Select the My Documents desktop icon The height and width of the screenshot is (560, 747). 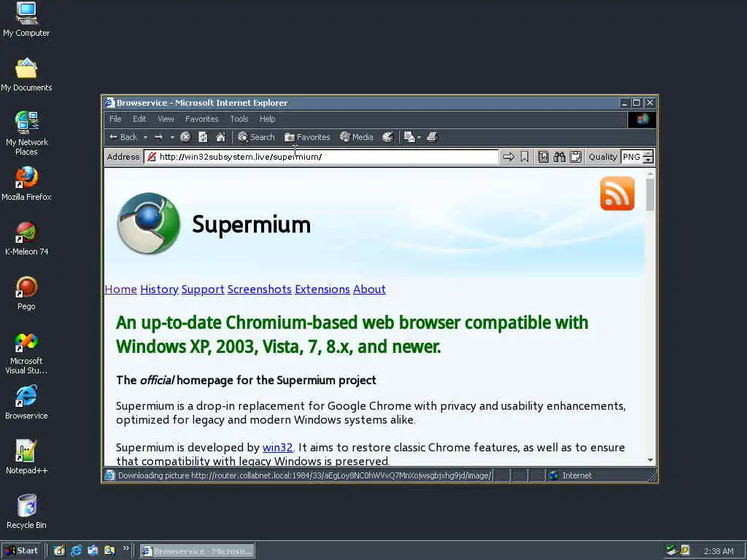pos(26,75)
